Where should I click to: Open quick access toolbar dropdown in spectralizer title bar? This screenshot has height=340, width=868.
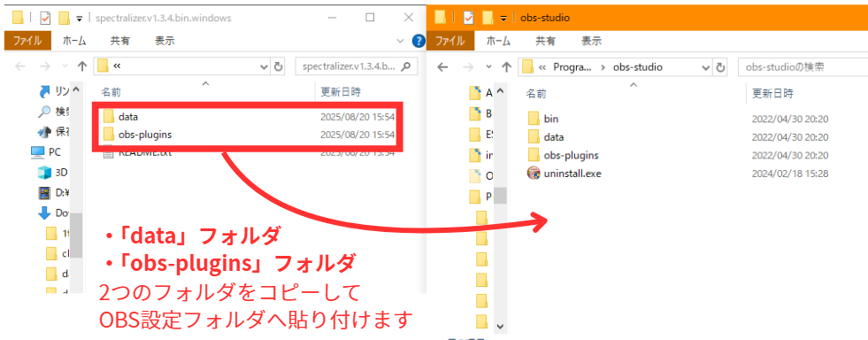pyautogui.click(x=79, y=19)
